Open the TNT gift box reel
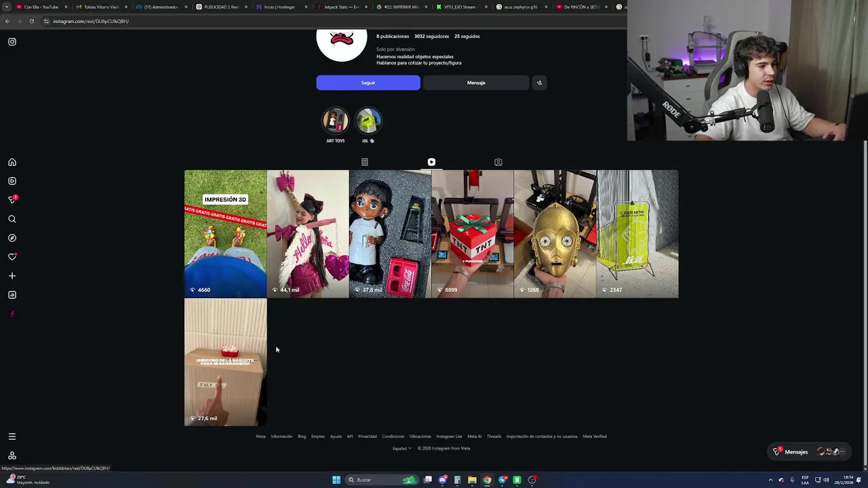This screenshot has width=868, height=488. 473,234
